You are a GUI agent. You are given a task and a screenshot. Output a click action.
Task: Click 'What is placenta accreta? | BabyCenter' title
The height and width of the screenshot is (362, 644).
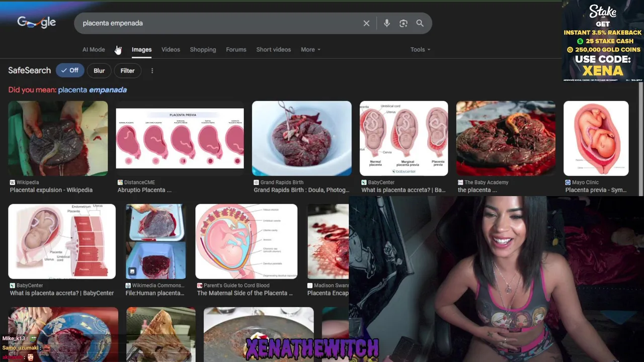pos(62,293)
